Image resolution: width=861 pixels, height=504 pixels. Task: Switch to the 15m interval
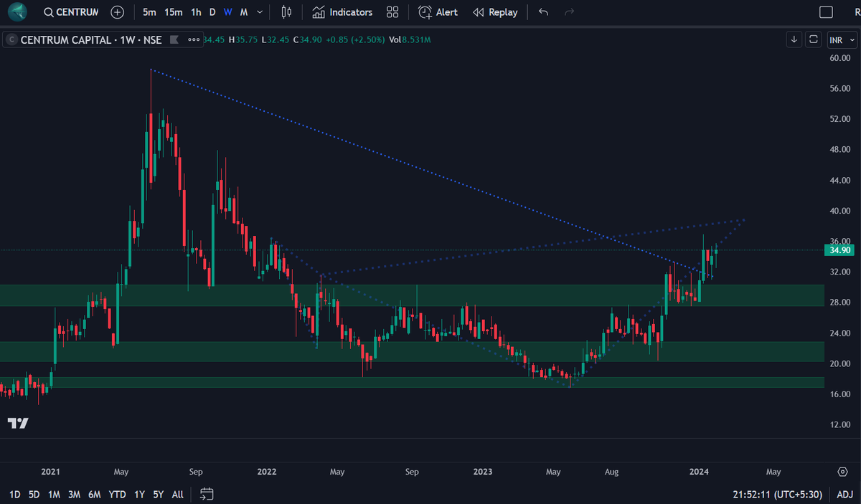(173, 12)
